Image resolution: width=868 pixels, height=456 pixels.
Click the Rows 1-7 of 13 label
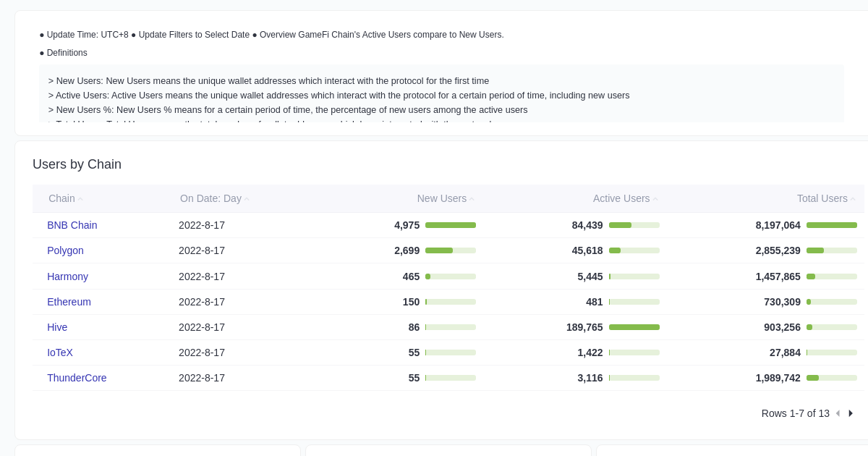796,413
